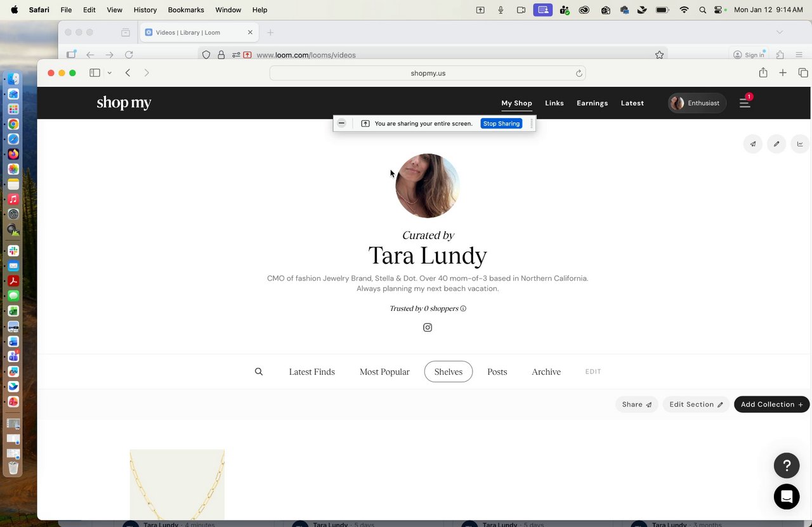Screen dimensions: 812x527
Task: Click bookmark star in Loom window
Action: 659,55
